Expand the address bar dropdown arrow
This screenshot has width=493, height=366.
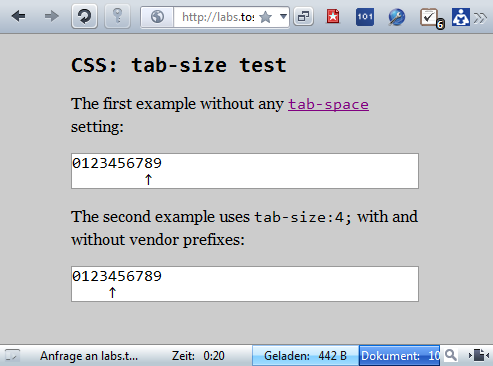point(283,16)
